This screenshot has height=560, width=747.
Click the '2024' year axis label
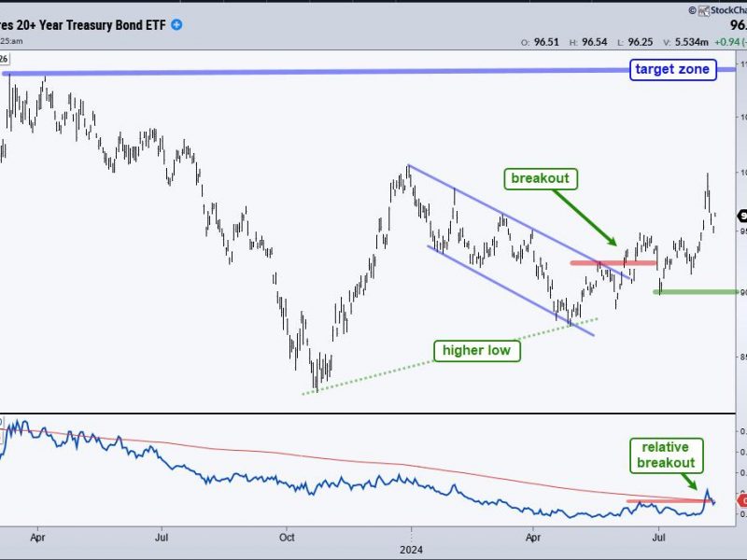(411, 550)
